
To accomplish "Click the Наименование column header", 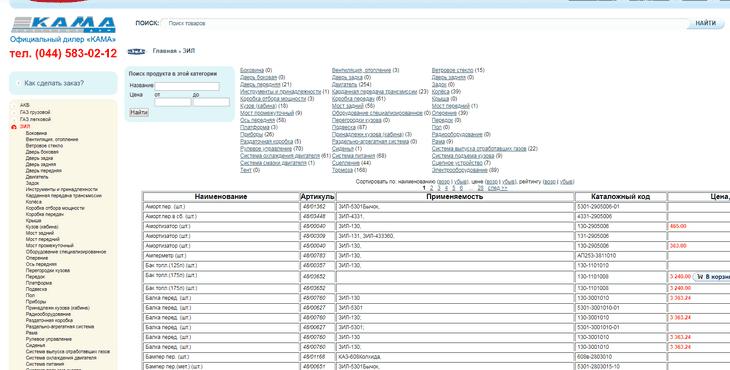I will [x=221, y=197].
